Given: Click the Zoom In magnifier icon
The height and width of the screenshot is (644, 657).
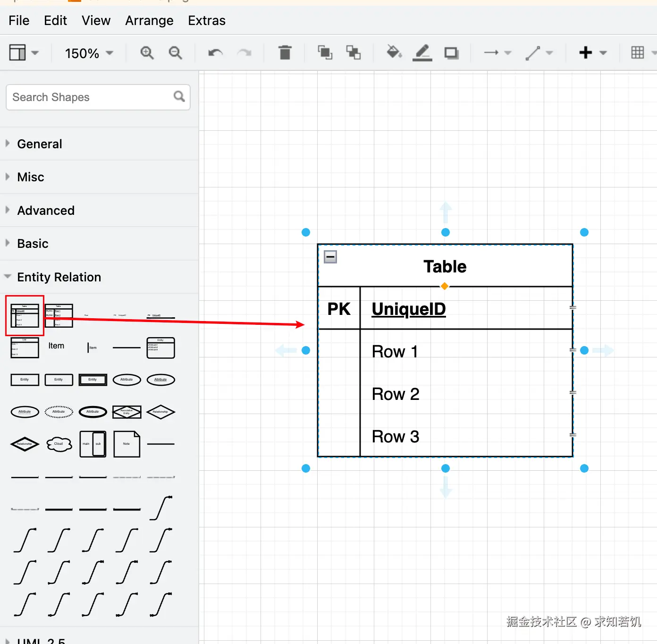Looking at the screenshot, I should [147, 53].
